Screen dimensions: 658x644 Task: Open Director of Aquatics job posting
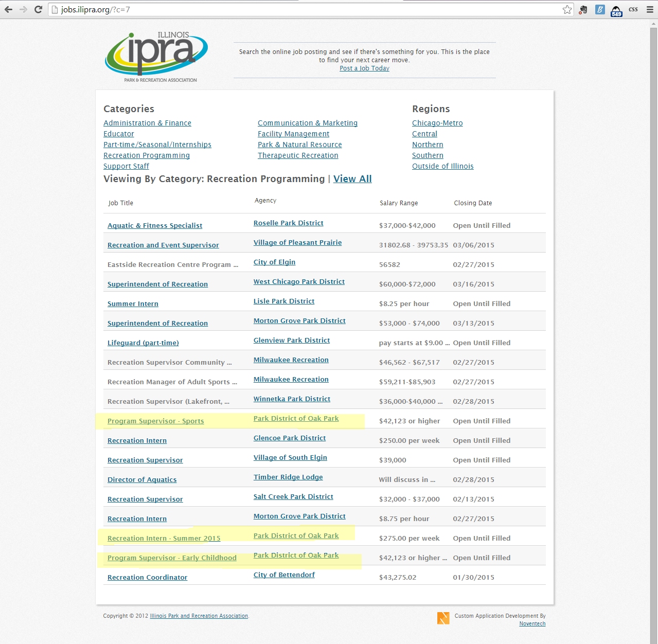click(142, 479)
